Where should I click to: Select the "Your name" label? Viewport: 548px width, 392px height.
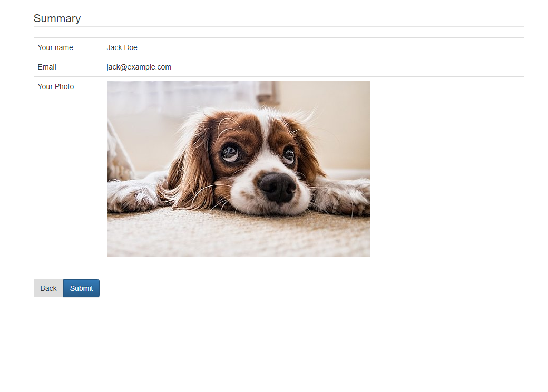55,47
